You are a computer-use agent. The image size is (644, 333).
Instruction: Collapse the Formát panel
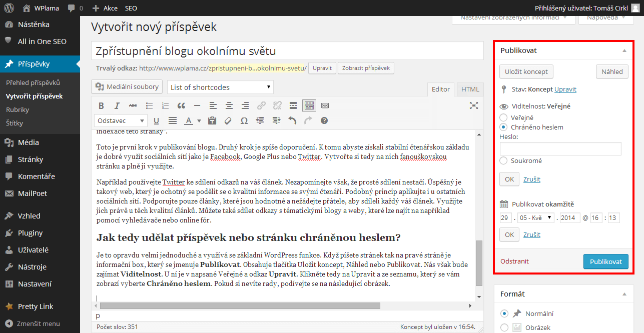click(624, 294)
